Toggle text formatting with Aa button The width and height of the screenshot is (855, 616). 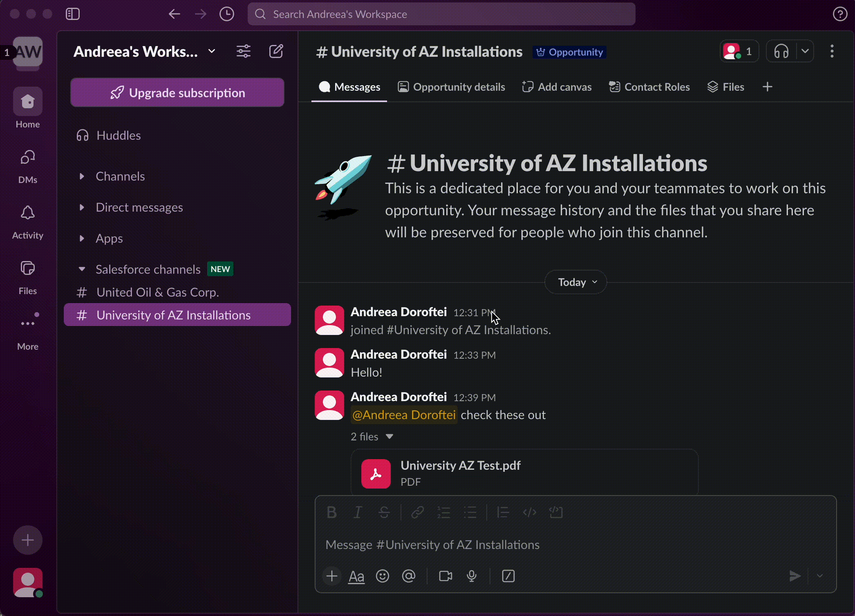point(356,576)
